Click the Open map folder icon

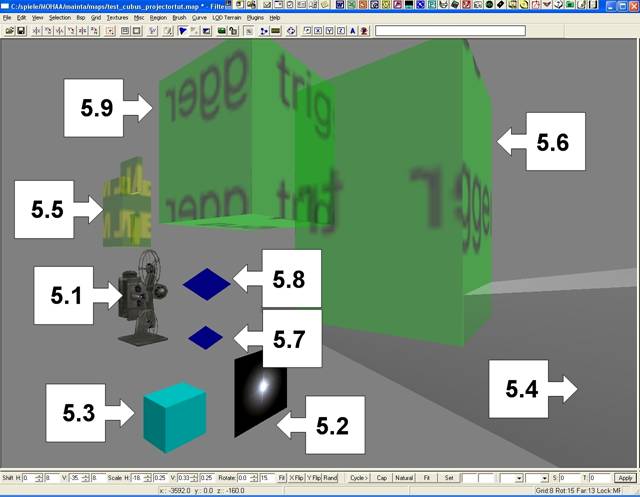click(x=9, y=31)
